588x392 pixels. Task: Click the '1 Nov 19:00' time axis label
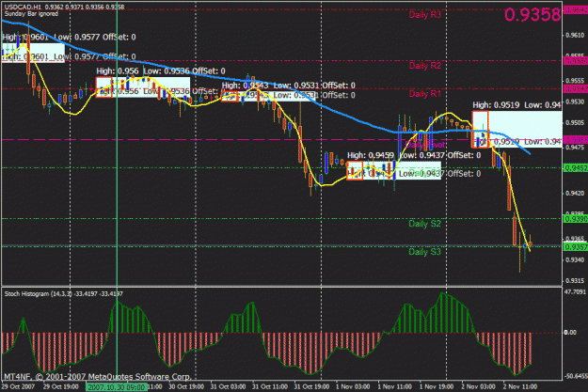[x=437, y=386]
